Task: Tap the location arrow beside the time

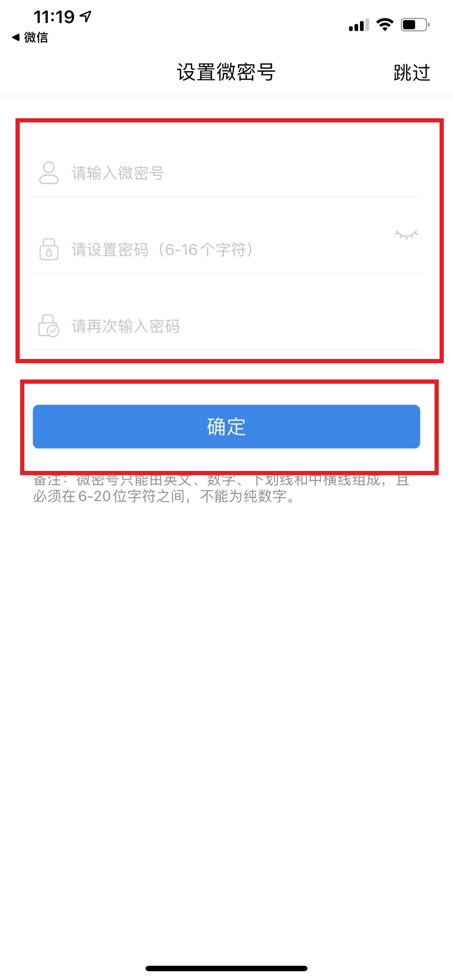Action: (86, 17)
